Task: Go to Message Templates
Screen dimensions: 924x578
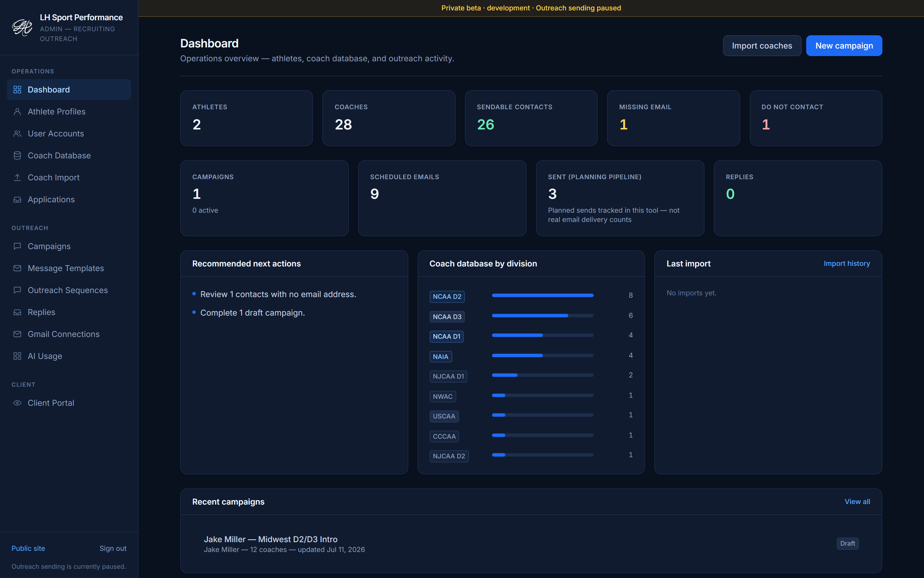Action: (x=69, y=268)
